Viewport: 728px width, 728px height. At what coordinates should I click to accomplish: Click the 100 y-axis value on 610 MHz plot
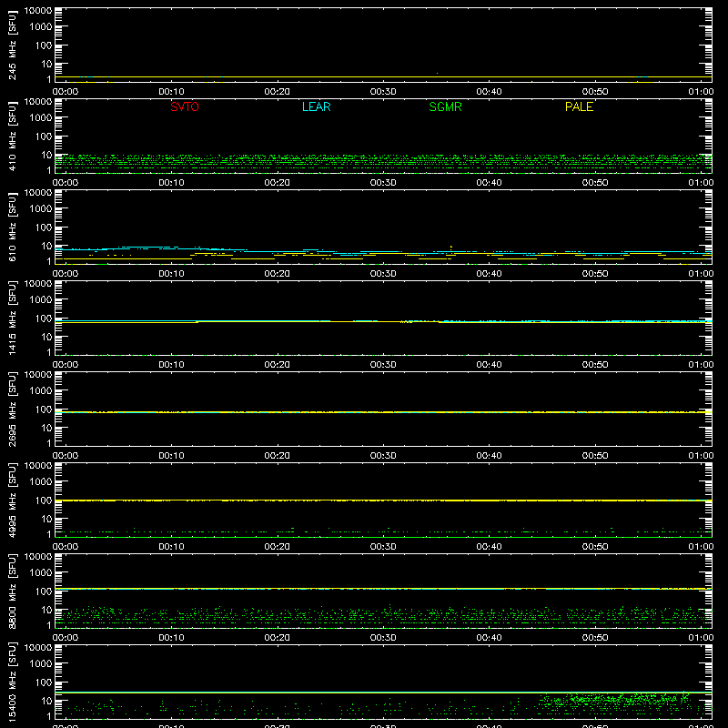coord(44,227)
